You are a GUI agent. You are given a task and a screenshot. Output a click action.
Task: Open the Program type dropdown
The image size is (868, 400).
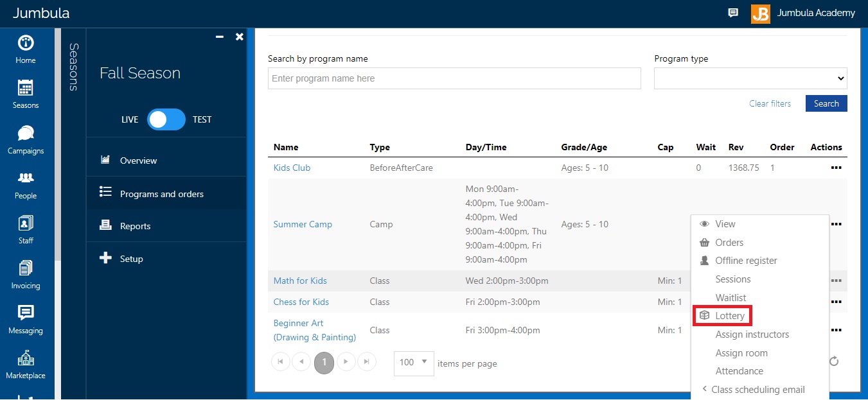(x=750, y=78)
